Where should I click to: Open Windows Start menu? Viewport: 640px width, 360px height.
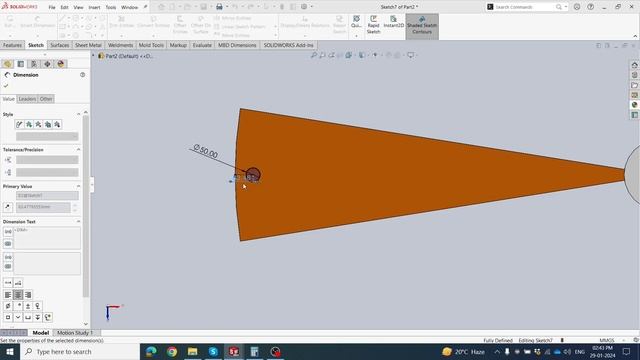point(10,351)
